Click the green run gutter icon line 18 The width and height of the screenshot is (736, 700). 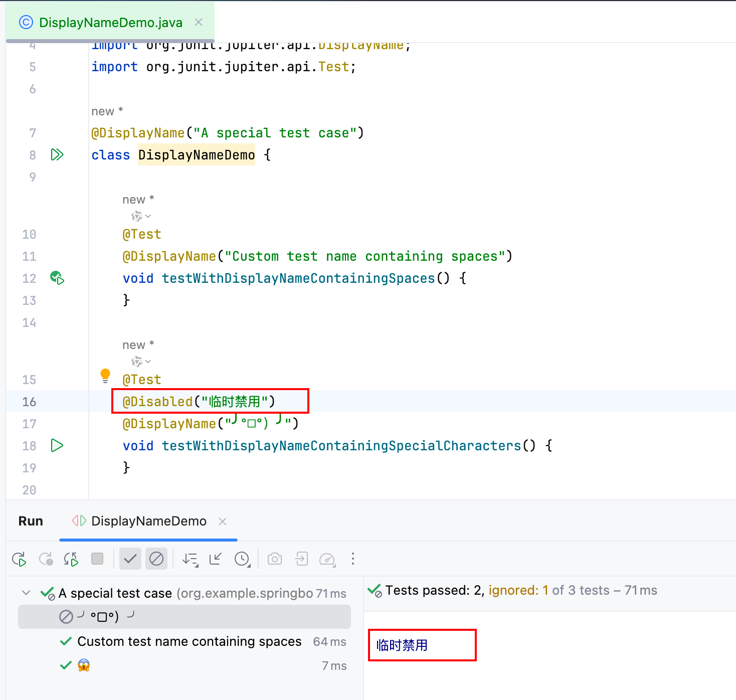(57, 445)
